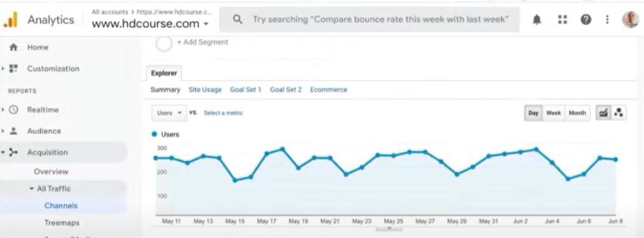Open the www.hdcourse.com account selector dropdown

point(150,24)
